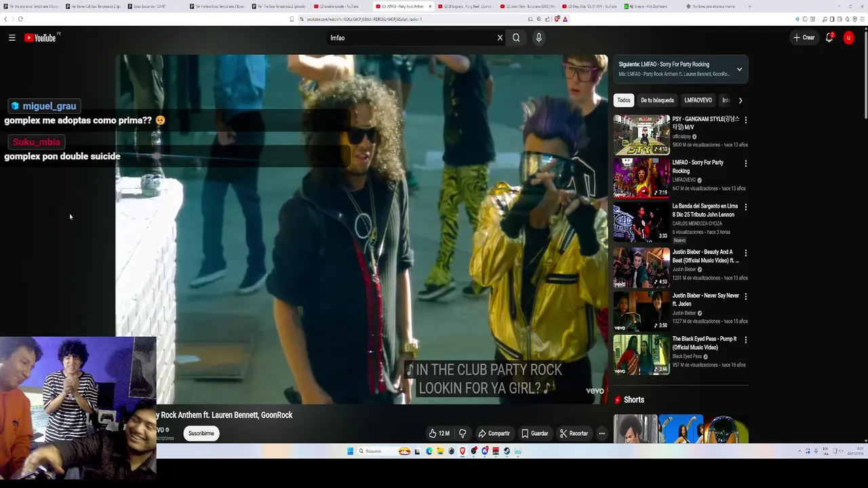Open La Banda del Sargento video thumbnail
Viewport: 868px width, 488px height.
coord(642,222)
